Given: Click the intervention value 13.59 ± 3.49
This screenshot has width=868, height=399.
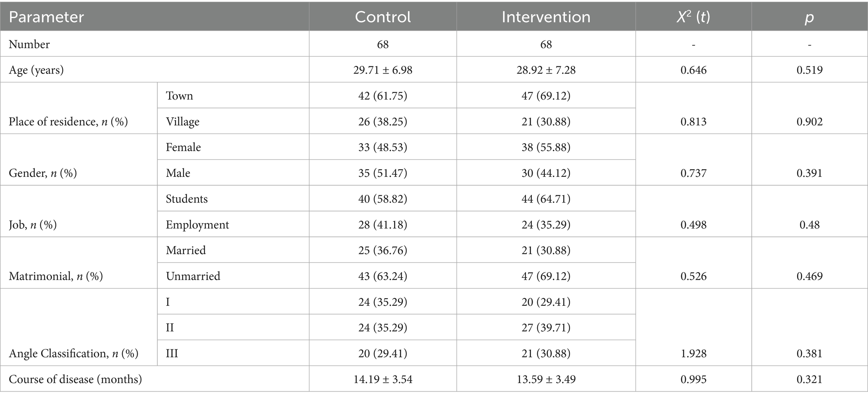Looking at the screenshot, I should click(546, 379).
